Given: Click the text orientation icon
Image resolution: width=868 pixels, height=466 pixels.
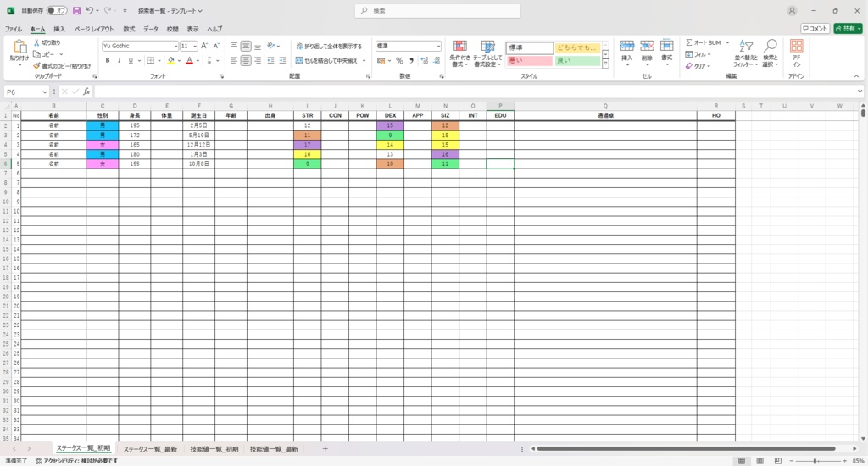Looking at the screenshot, I should [x=270, y=46].
